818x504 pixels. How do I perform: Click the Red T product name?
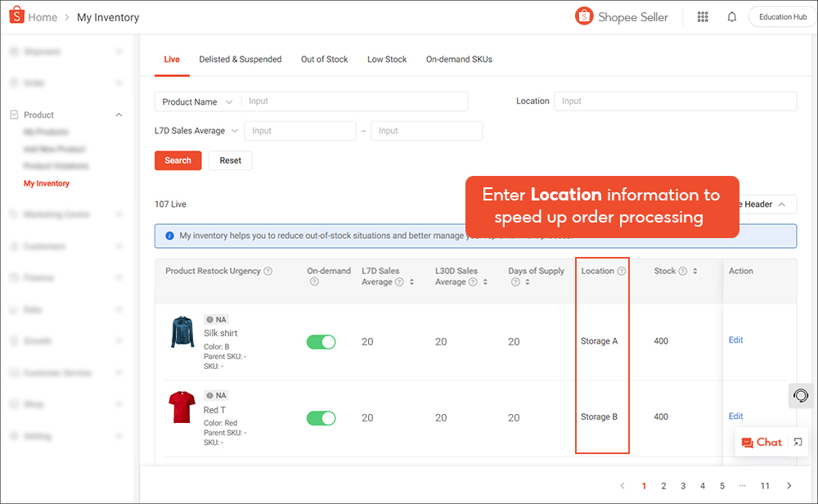point(214,410)
